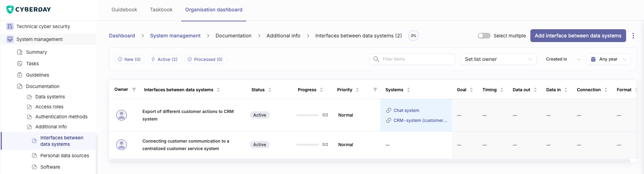Click Add interface between data systems button
This screenshot has height=174, width=644.
(578, 36)
